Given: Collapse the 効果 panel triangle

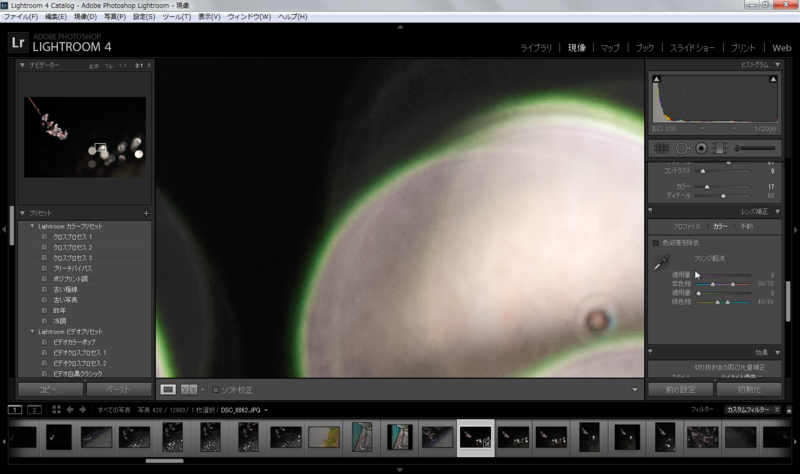Looking at the screenshot, I should pyautogui.click(x=778, y=353).
